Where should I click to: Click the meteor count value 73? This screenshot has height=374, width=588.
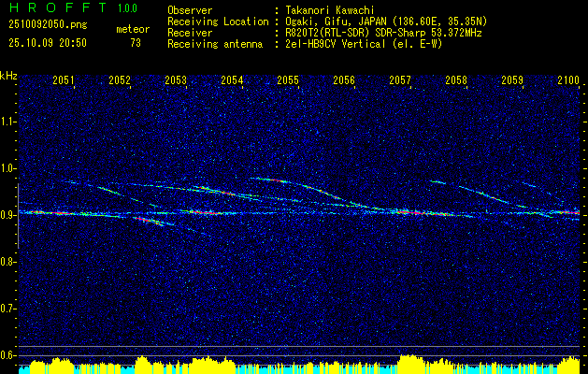coord(136,43)
